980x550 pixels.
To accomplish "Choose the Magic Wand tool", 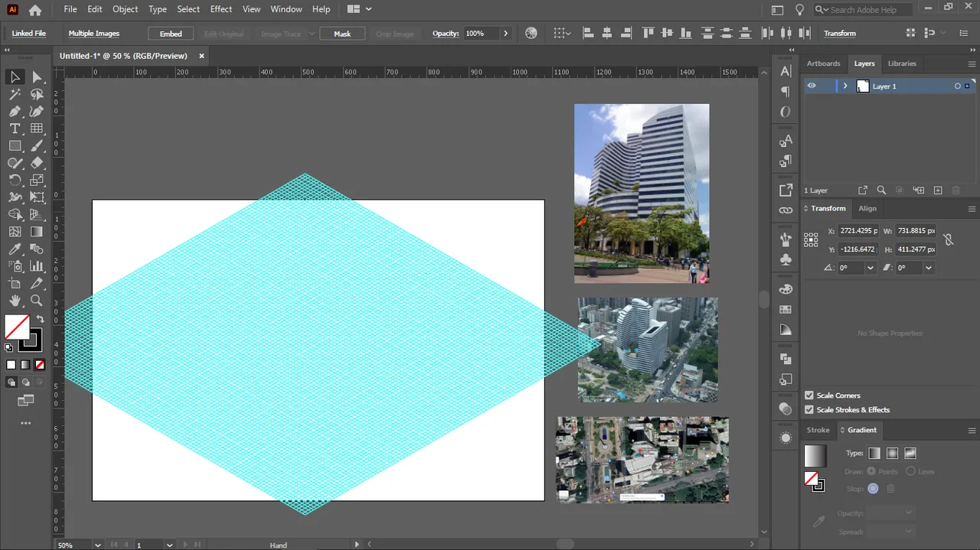I will (15, 94).
